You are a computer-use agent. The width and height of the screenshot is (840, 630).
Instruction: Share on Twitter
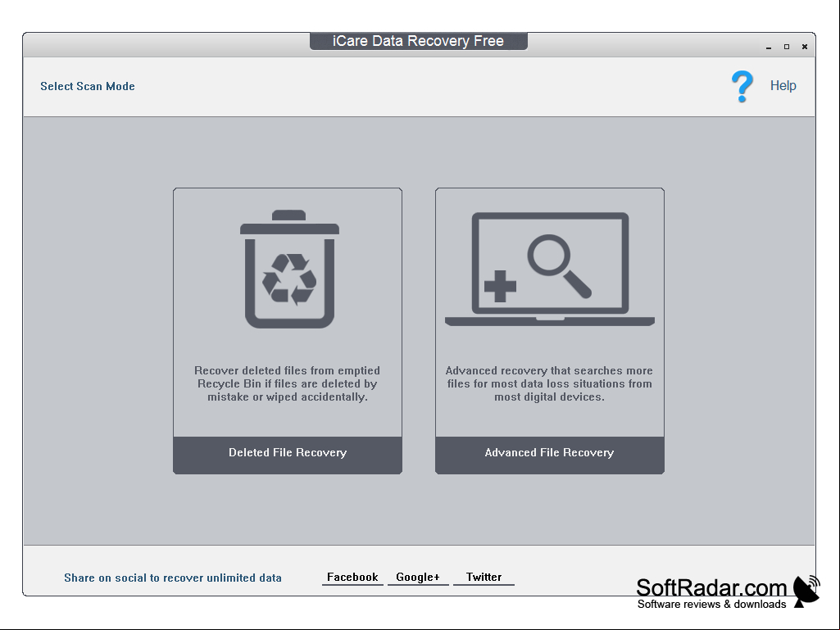(484, 577)
